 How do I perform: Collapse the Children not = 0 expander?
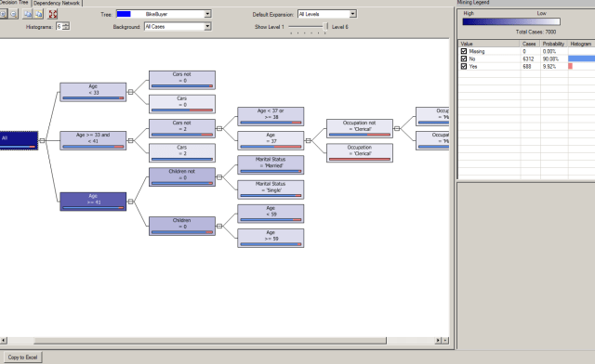pos(219,177)
